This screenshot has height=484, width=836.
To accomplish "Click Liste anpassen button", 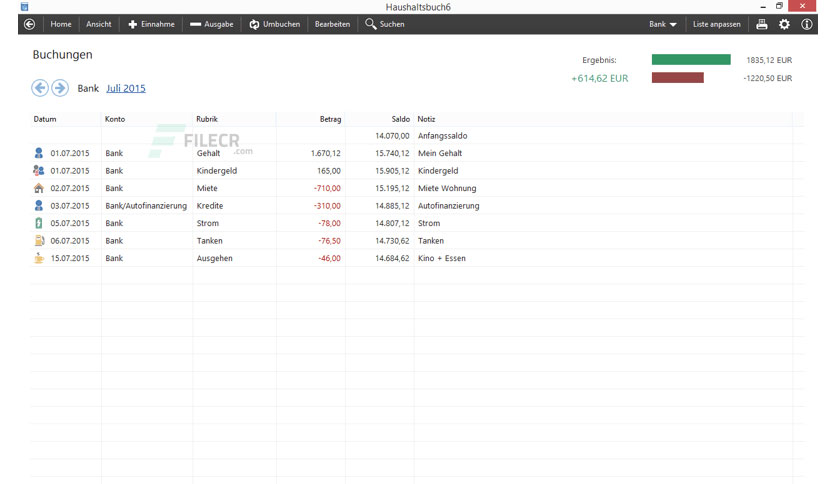I will click(717, 24).
